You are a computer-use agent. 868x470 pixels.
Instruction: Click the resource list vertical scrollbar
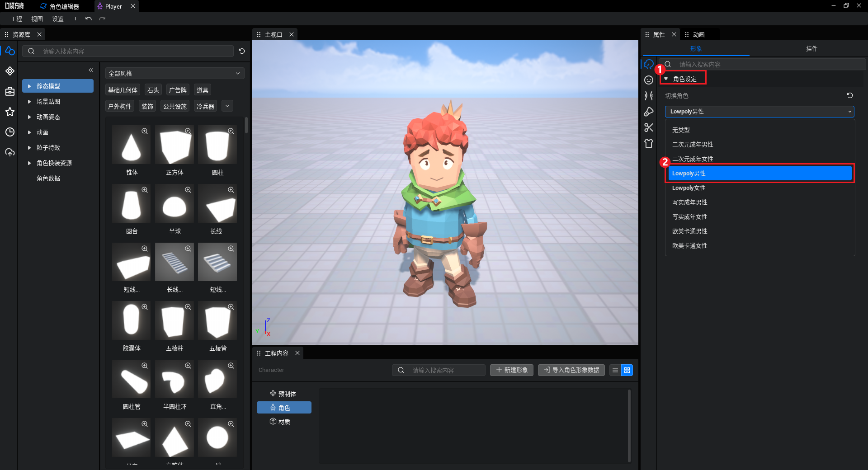[246, 125]
